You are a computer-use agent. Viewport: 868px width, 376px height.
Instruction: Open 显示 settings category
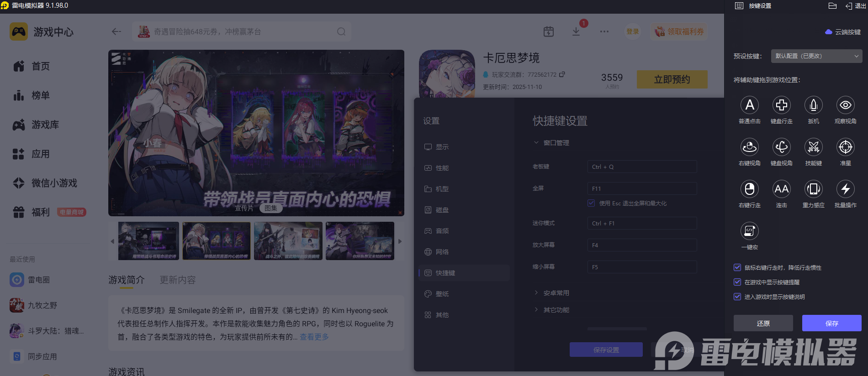coord(464,147)
